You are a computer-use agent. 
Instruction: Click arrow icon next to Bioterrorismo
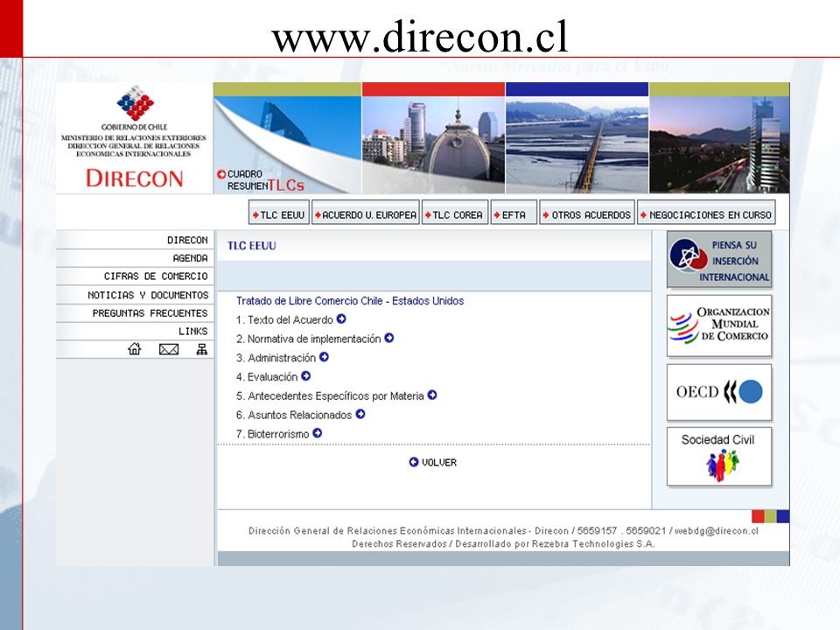pyautogui.click(x=318, y=433)
